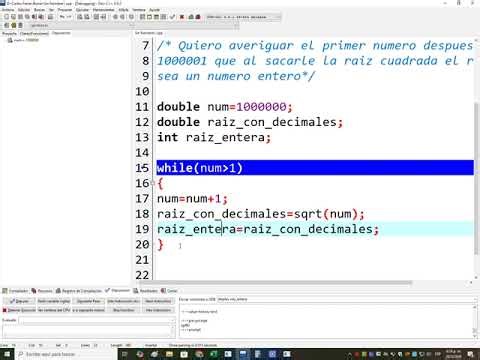
Task: Save the current file using toolbar icon
Action: [20, 17]
